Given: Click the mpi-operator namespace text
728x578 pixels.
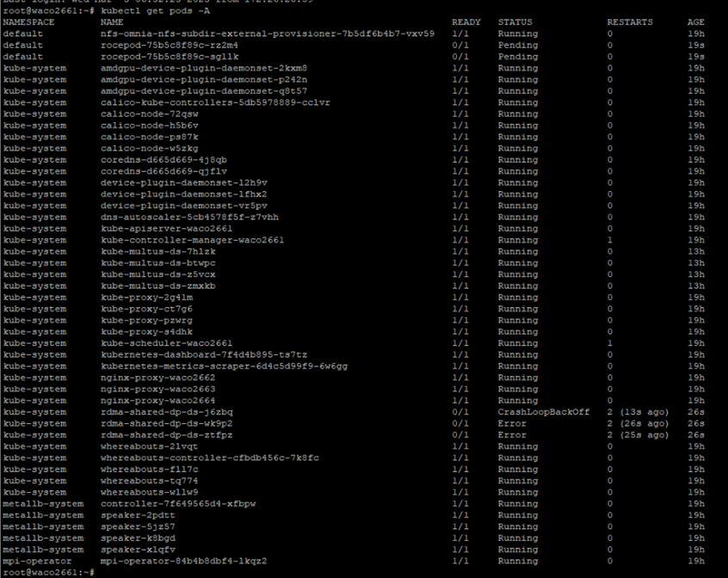Looking at the screenshot, I should [x=38, y=561].
